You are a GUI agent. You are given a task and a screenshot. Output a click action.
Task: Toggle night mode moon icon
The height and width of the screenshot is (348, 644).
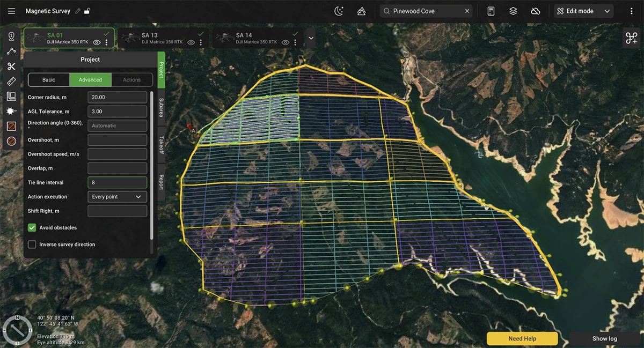[x=339, y=11]
